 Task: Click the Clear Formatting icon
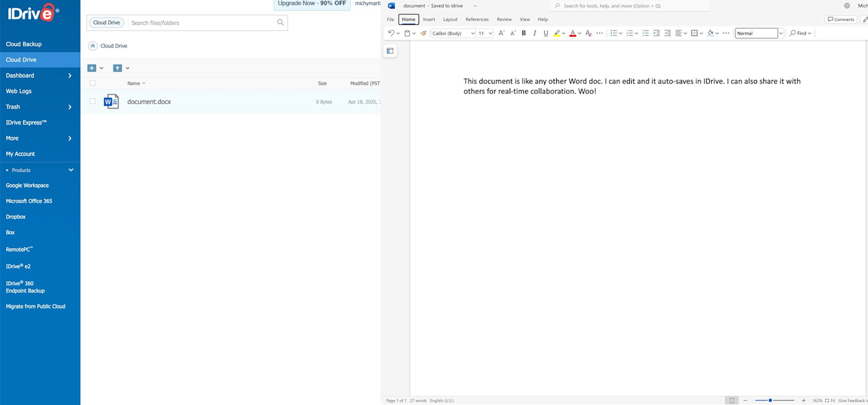[588, 33]
